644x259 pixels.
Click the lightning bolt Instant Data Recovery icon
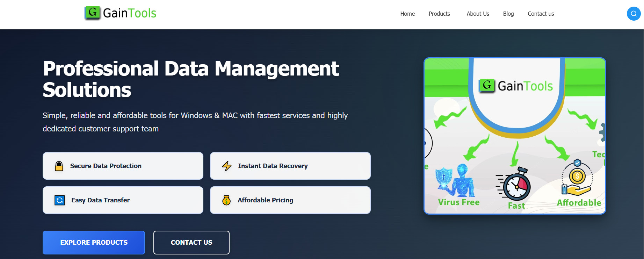227,166
